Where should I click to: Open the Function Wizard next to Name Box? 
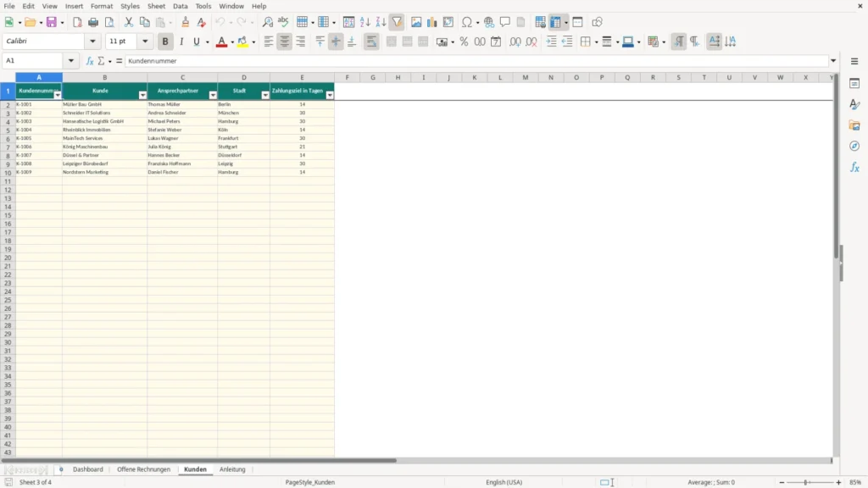[90, 61]
